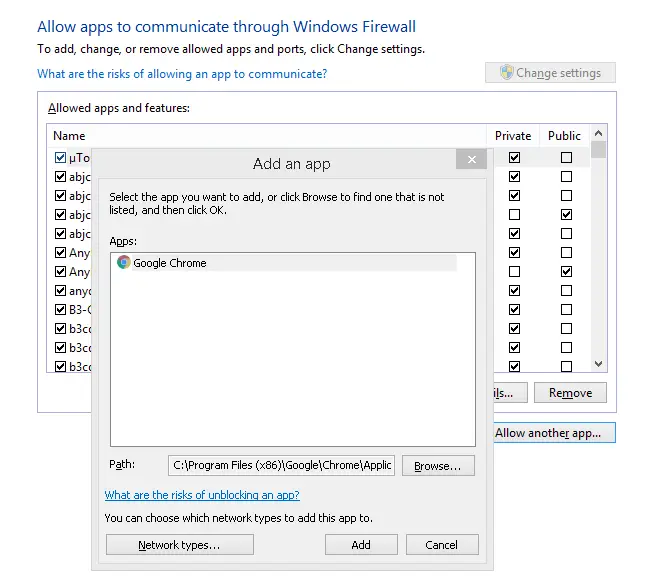Toggle Public checkbox in the anyc row
667x578 pixels.
(566, 290)
